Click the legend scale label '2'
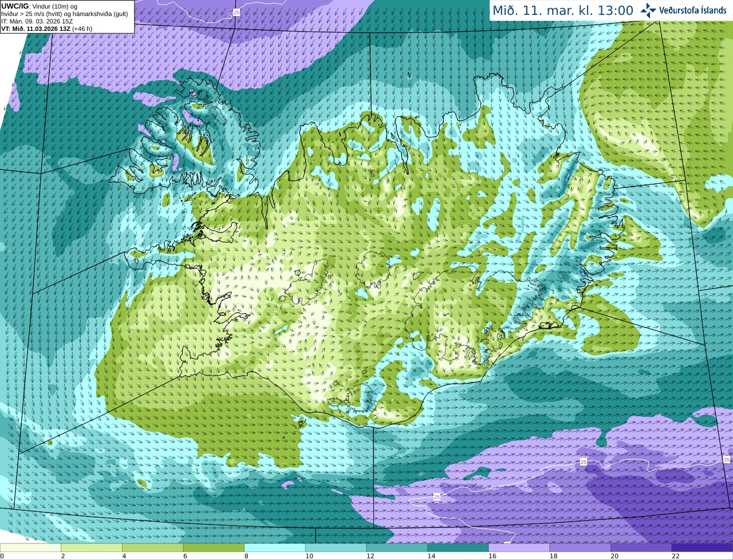 63,556
